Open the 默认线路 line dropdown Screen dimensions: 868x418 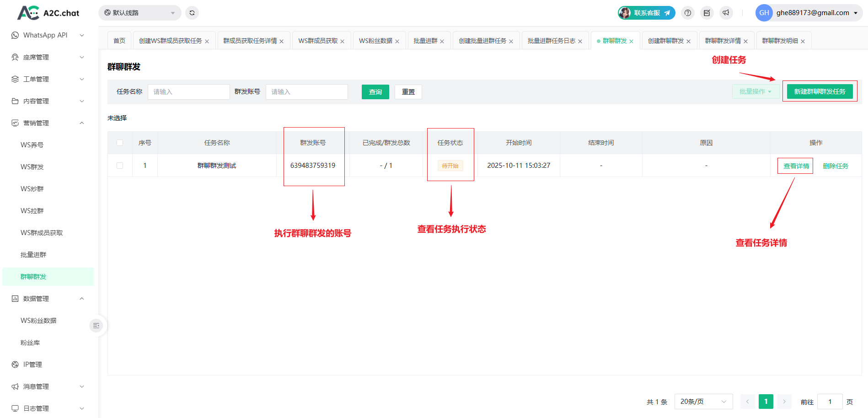click(x=139, y=13)
